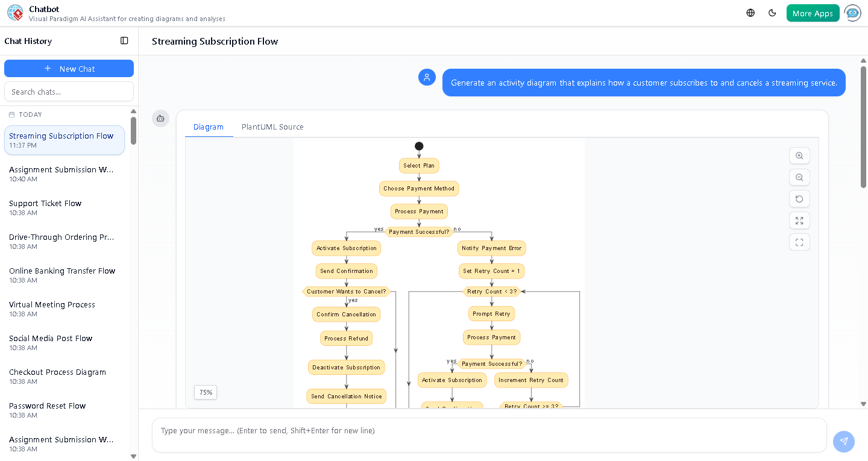
Task: Zoom out of the diagram
Action: [x=799, y=177]
